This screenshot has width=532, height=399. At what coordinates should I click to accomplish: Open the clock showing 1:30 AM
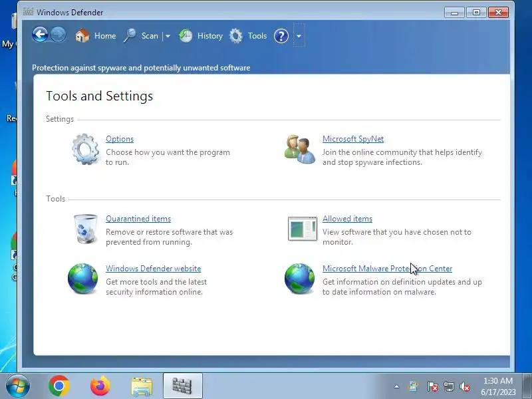point(498,386)
